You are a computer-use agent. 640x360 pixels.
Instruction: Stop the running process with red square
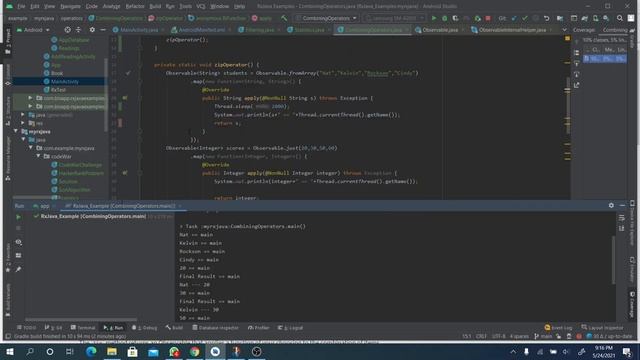488,18
